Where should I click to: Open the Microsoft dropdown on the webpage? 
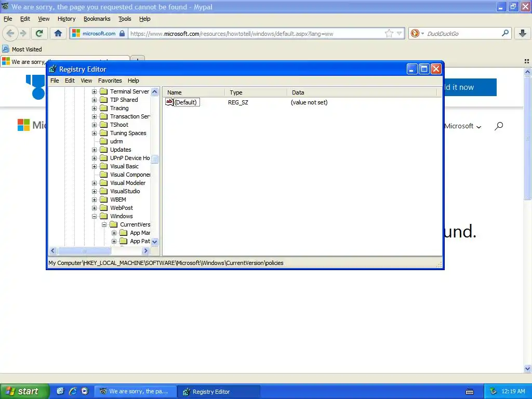click(x=463, y=126)
